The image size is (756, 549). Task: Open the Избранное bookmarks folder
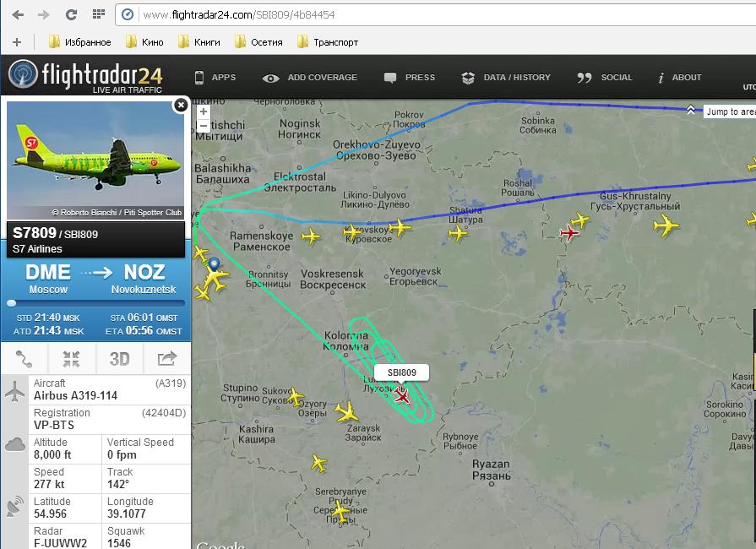coord(80,42)
